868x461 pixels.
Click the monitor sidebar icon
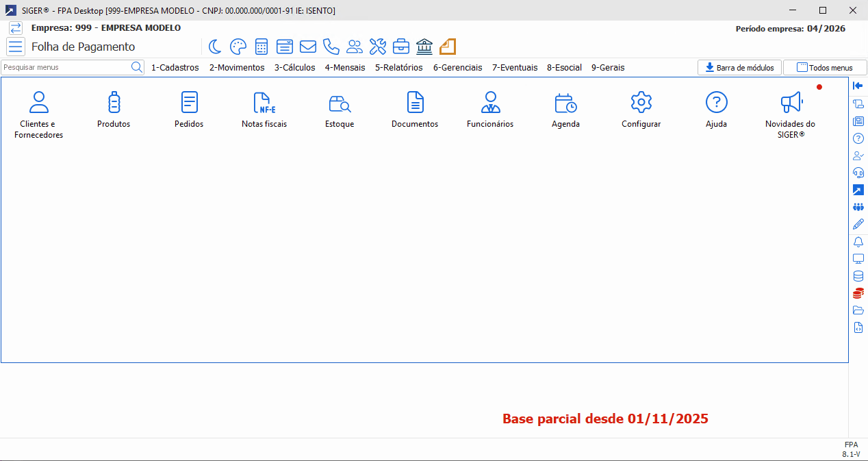point(858,259)
